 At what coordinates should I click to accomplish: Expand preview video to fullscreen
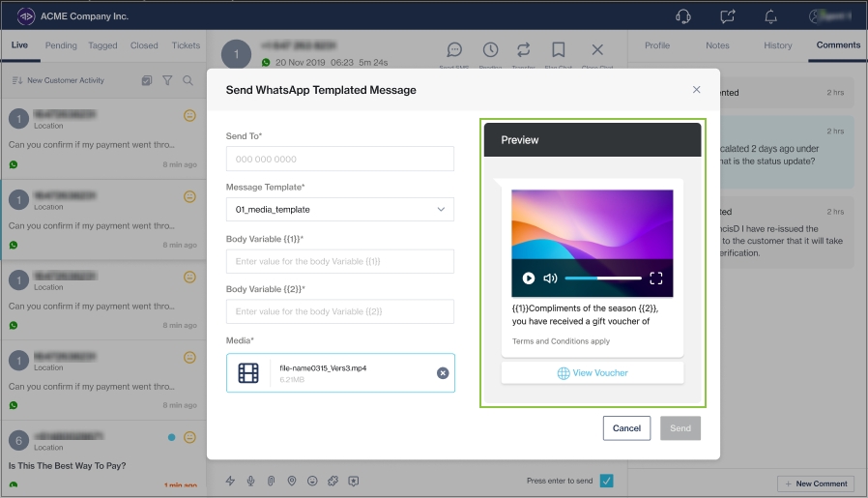point(656,278)
